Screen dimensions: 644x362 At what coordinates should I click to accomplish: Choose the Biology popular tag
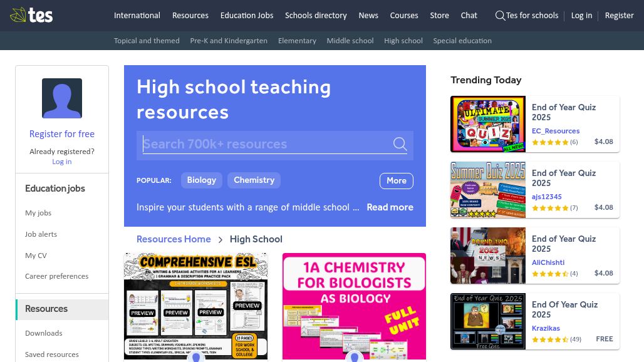point(202,180)
